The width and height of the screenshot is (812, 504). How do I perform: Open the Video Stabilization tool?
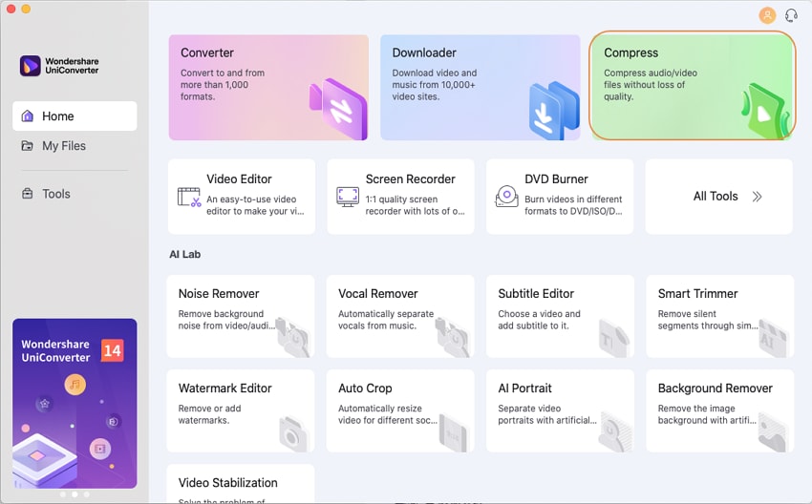tap(241, 484)
